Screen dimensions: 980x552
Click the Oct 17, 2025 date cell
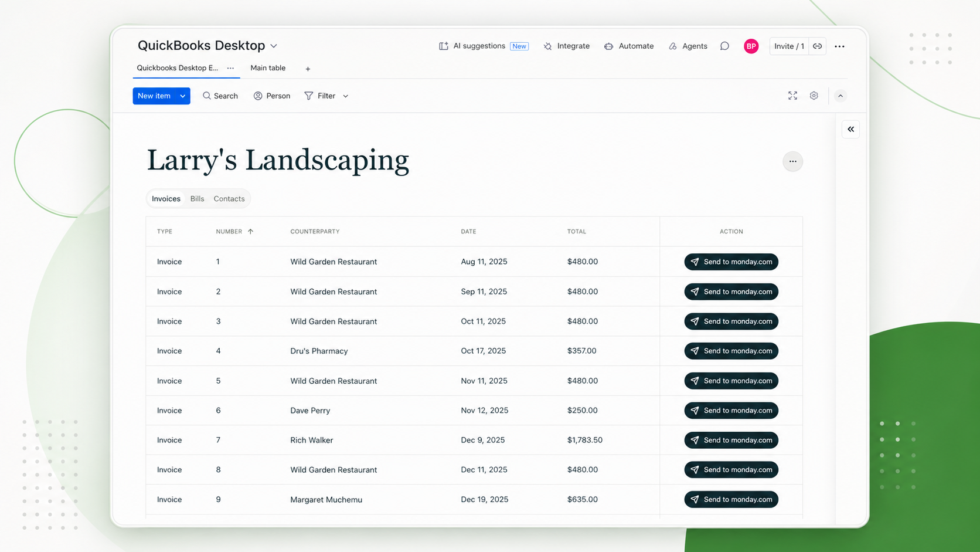[483, 351]
